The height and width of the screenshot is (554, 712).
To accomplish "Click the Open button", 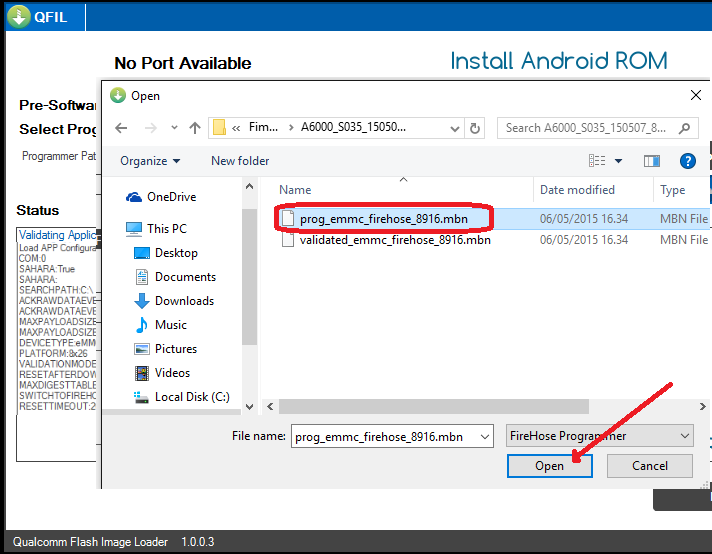I will (549, 466).
